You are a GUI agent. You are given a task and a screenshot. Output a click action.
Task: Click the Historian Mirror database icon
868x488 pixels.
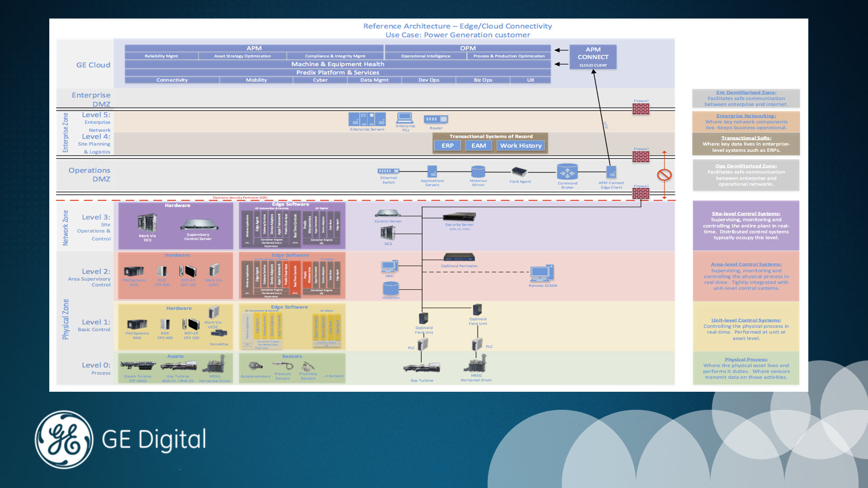click(478, 171)
